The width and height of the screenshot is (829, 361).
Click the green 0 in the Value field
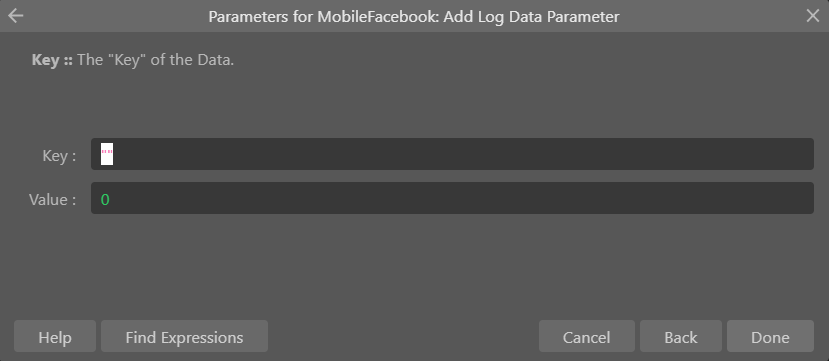pyautogui.click(x=105, y=200)
